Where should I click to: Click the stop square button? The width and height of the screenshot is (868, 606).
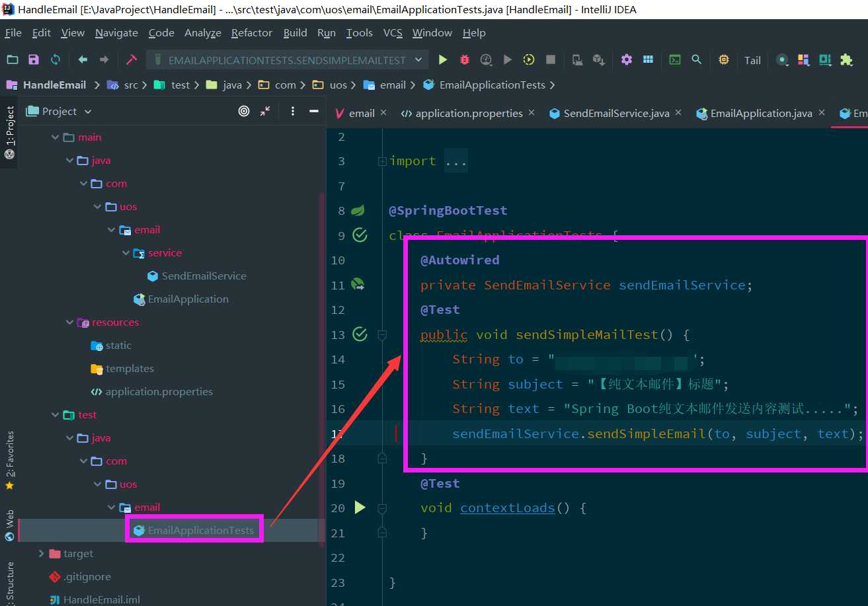coord(550,59)
